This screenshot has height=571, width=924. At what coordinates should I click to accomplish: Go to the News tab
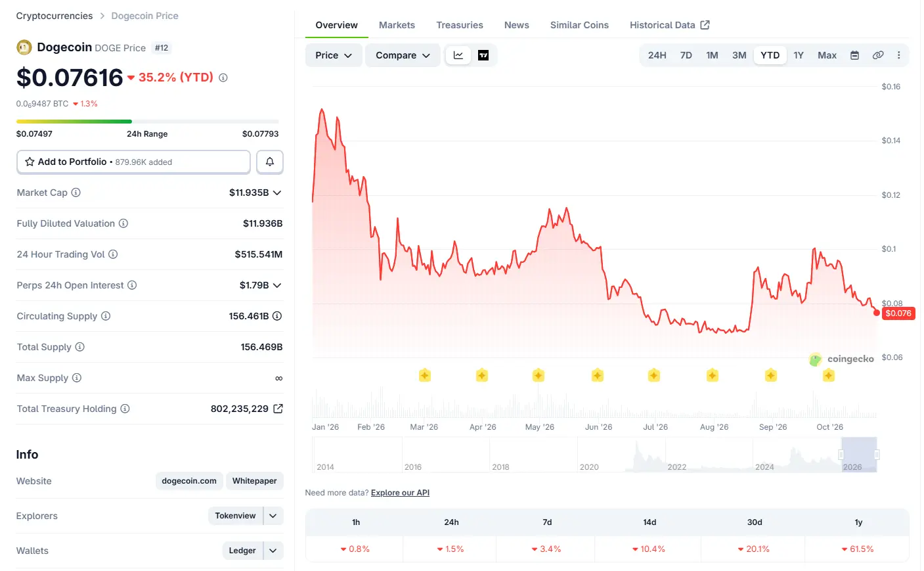click(x=517, y=25)
